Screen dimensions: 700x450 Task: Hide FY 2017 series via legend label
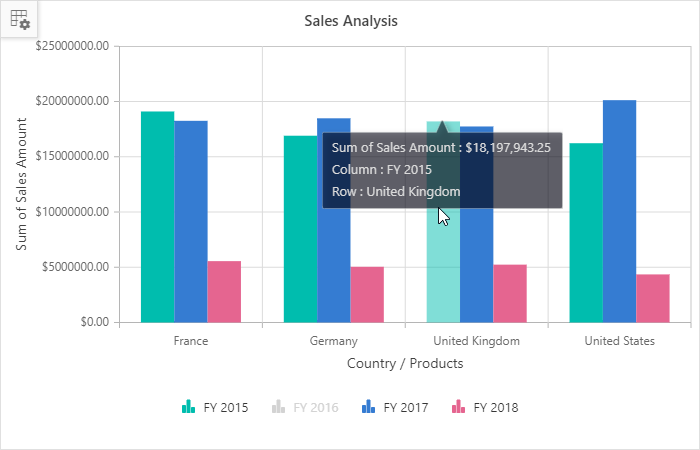405,408
